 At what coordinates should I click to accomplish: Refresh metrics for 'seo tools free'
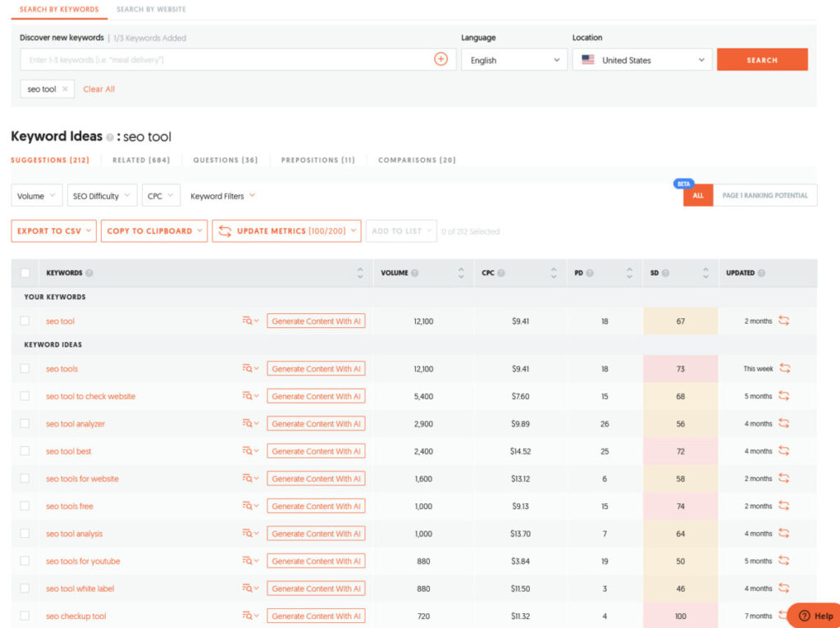click(x=783, y=506)
